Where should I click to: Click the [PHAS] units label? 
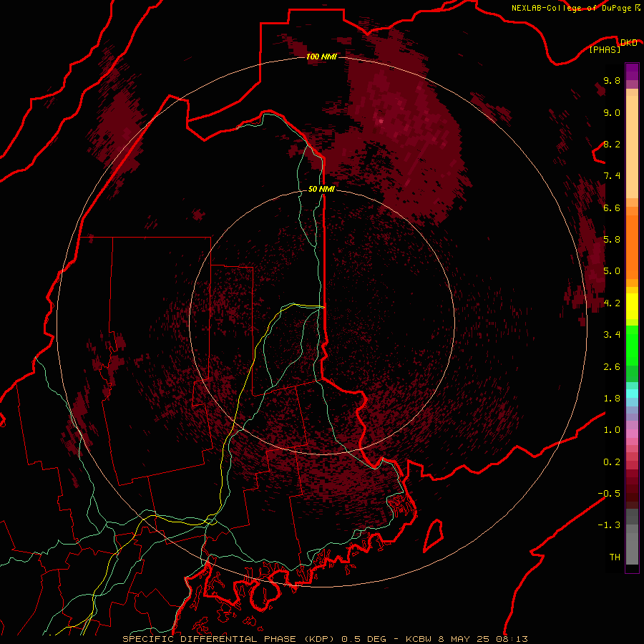(x=605, y=49)
